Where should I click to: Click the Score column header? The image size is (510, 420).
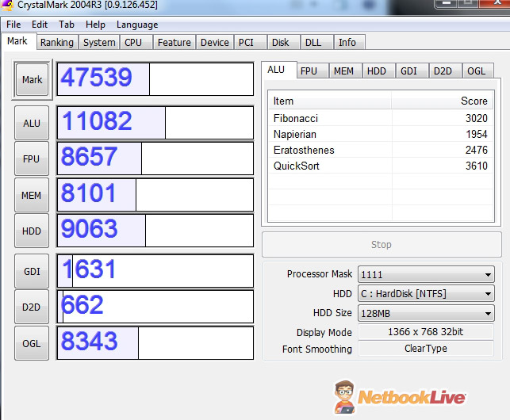[x=443, y=101]
